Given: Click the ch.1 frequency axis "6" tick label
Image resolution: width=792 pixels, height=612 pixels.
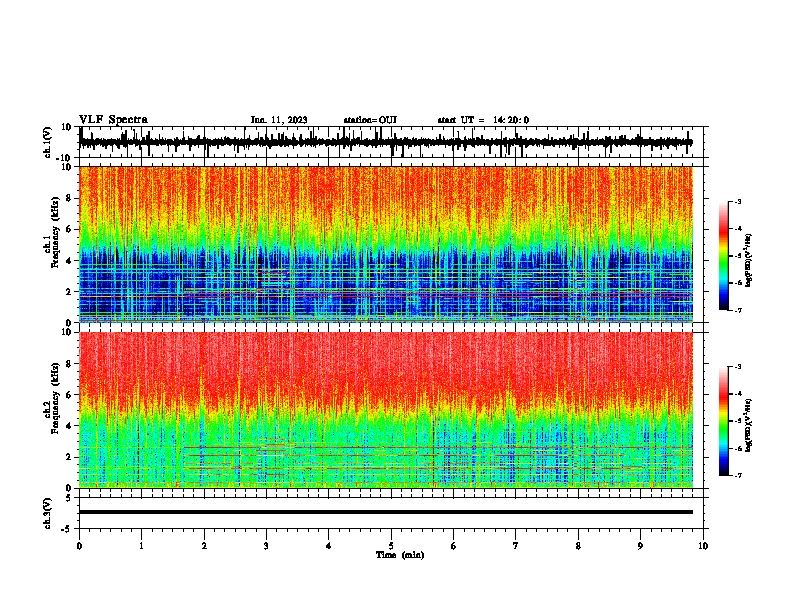Looking at the screenshot, I should point(69,229).
